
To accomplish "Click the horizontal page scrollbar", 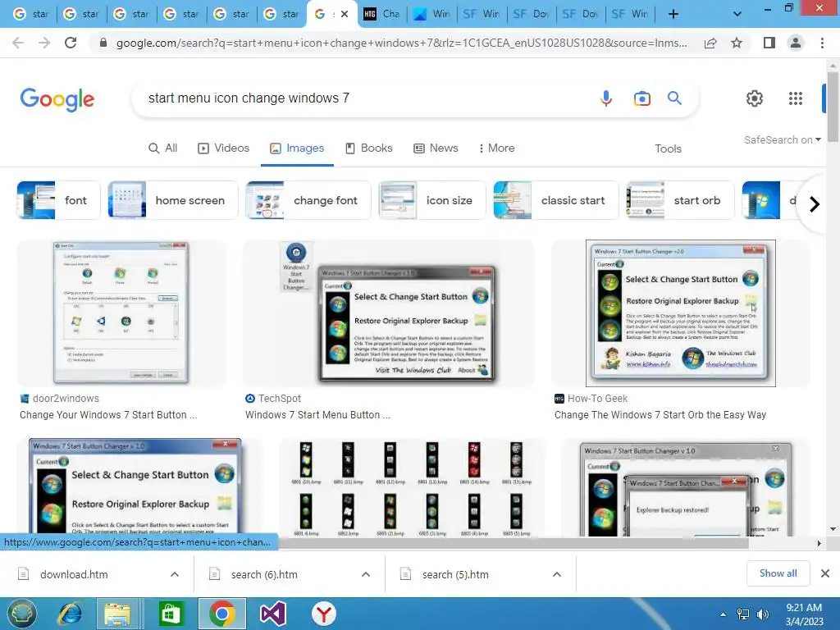I will 514,543.
